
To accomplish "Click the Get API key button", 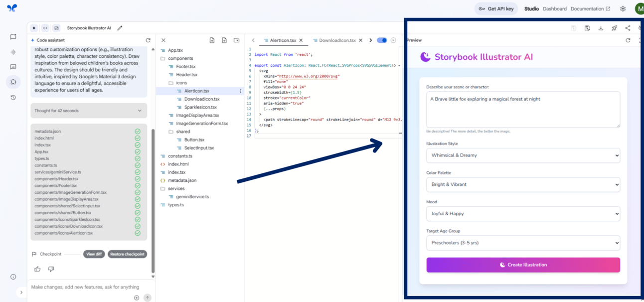I will click(x=496, y=8).
